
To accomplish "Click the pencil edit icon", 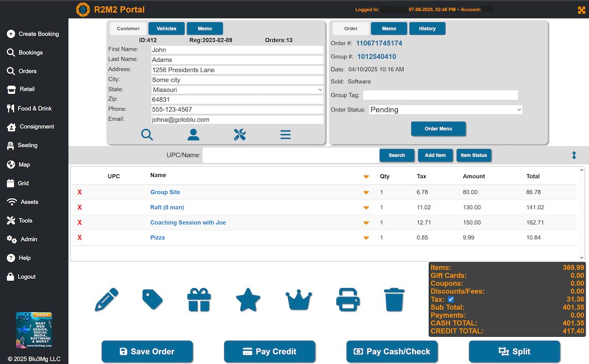I will (x=106, y=299).
